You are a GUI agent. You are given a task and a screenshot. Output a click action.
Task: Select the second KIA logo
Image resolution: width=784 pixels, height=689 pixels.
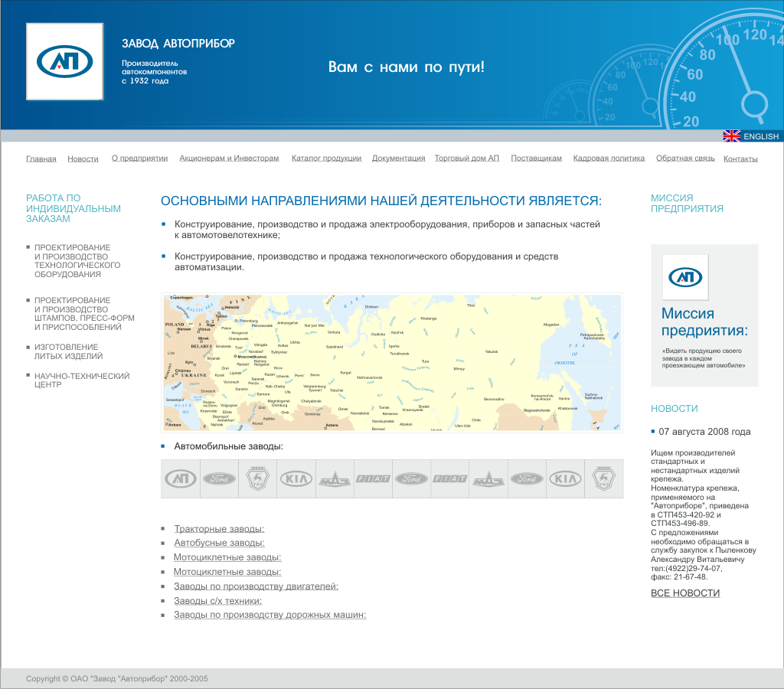565,478
